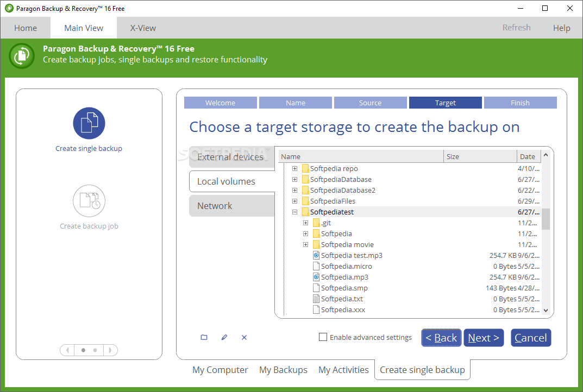Select the External devices storage category
Screen dimensions: 583x392
click(232, 157)
